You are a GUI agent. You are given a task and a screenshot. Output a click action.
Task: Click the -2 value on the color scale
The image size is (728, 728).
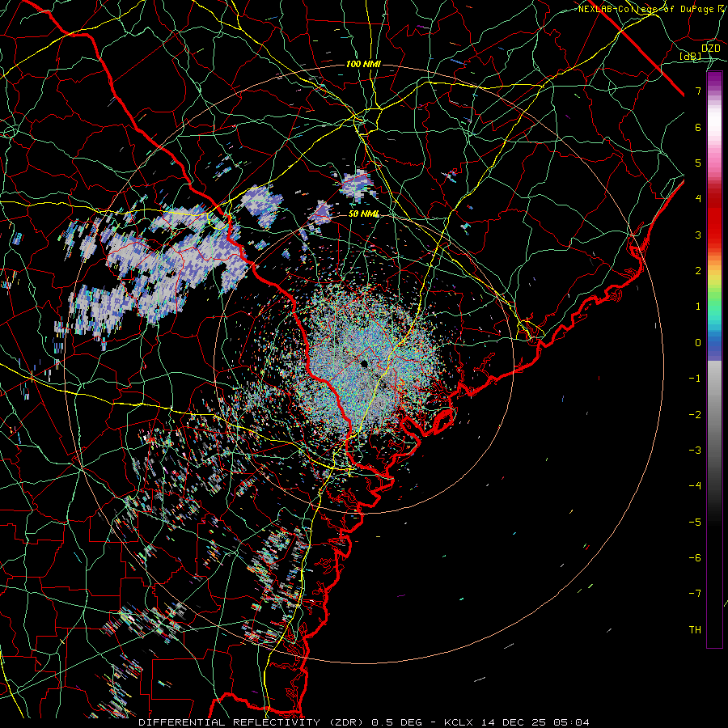click(695, 415)
